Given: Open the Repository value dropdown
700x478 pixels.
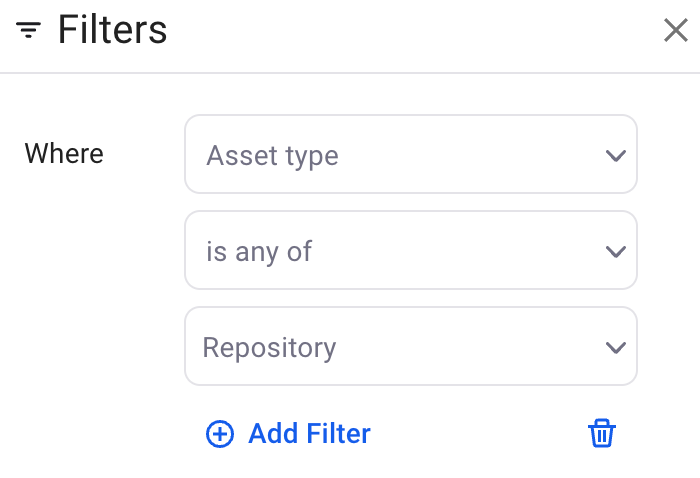Looking at the screenshot, I should 410,346.
